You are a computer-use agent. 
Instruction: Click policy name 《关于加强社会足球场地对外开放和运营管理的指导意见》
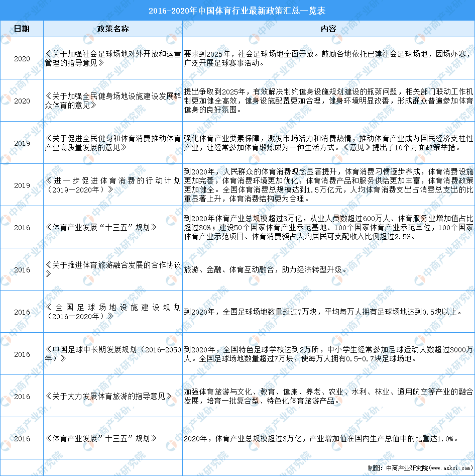113,58
